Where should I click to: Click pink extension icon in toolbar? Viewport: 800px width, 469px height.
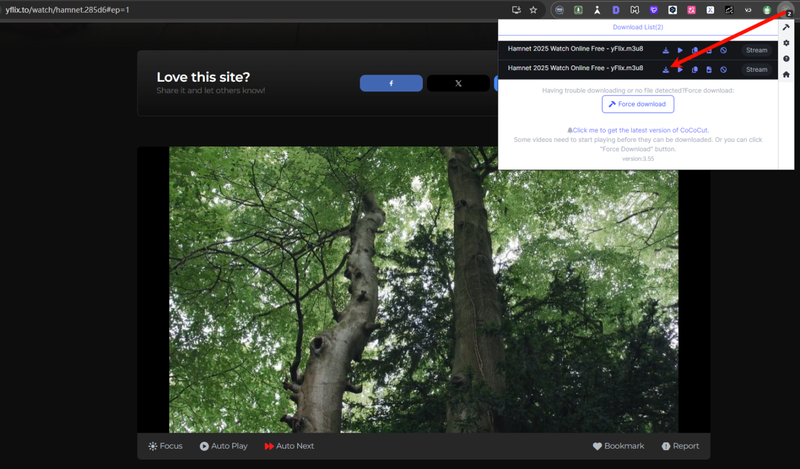[x=691, y=10]
